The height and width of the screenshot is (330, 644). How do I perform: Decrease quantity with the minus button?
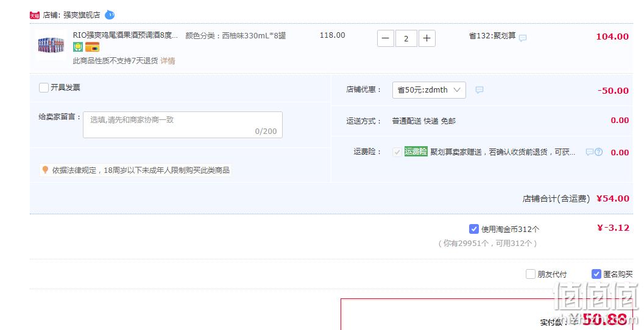(x=385, y=38)
